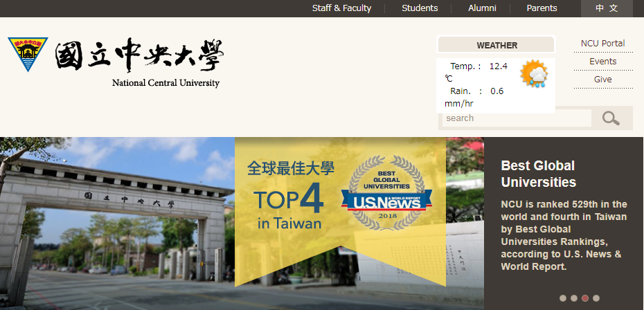The image size is (644, 310).
Task: Focus the search input field
Action: click(517, 118)
